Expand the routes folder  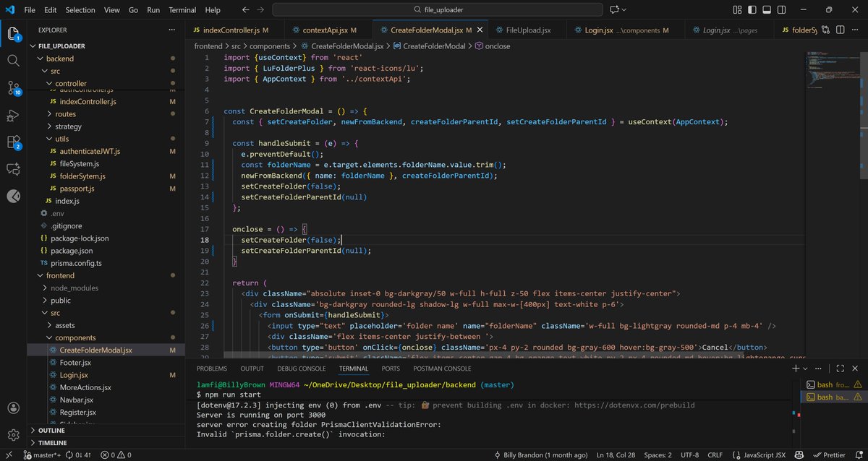tap(48, 114)
